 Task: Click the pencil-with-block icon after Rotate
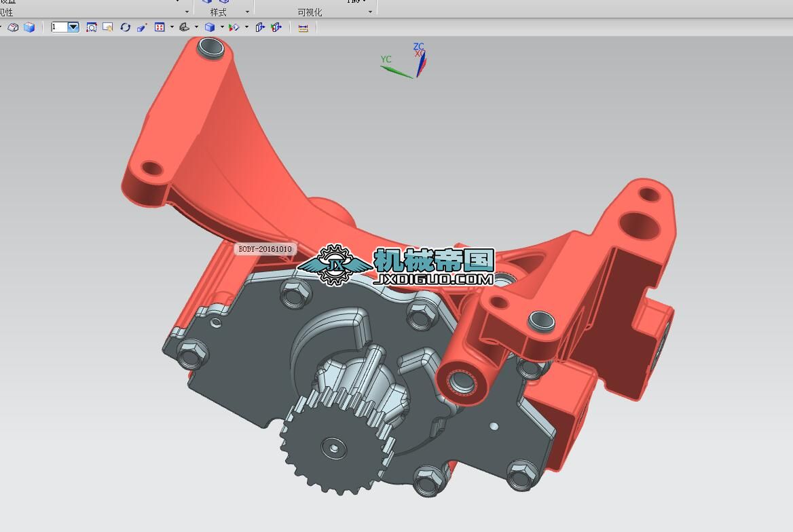coord(142,27)
